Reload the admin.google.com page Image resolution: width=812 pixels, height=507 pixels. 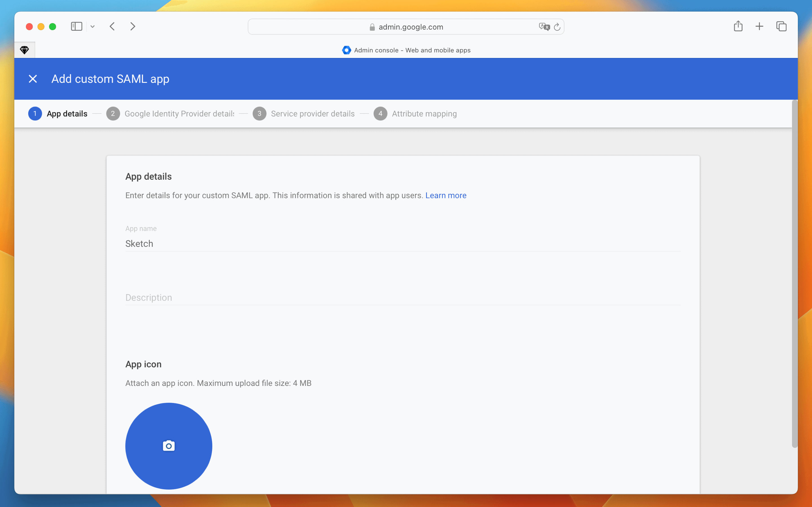(557, 27)
